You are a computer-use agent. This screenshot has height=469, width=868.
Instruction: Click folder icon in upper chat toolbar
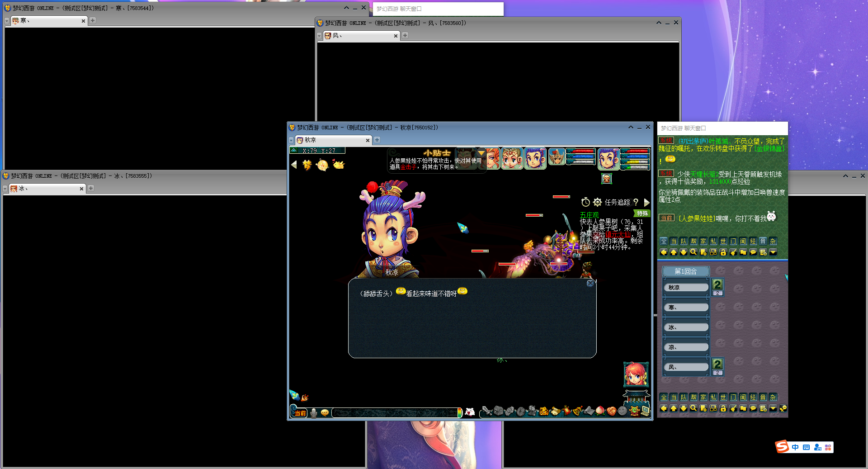pyautogui.click(x=743, y=252)
